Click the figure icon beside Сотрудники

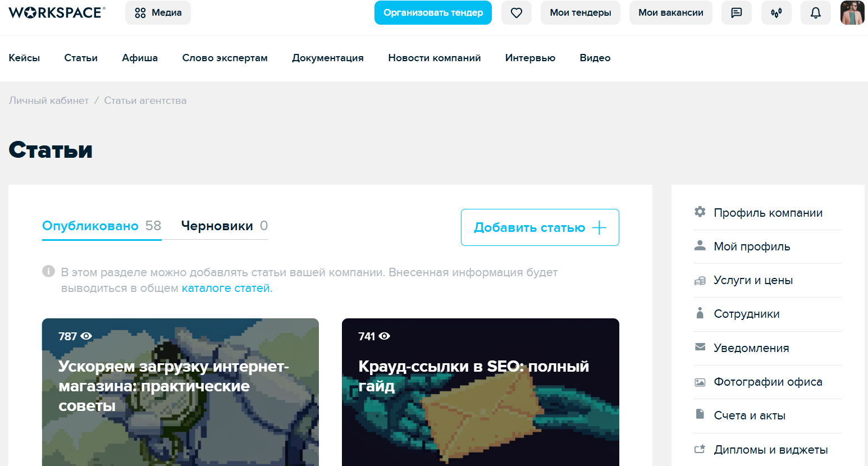point(700,313)
